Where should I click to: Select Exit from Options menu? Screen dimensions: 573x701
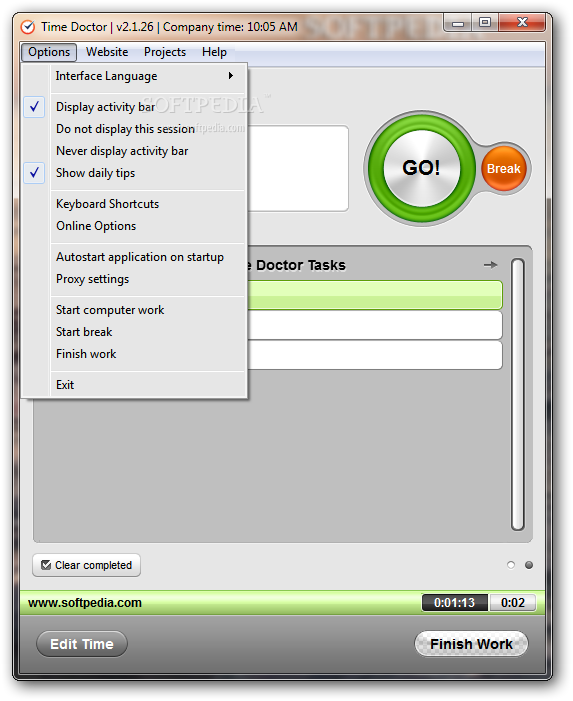pyautogui.click(x=135, y=385)
